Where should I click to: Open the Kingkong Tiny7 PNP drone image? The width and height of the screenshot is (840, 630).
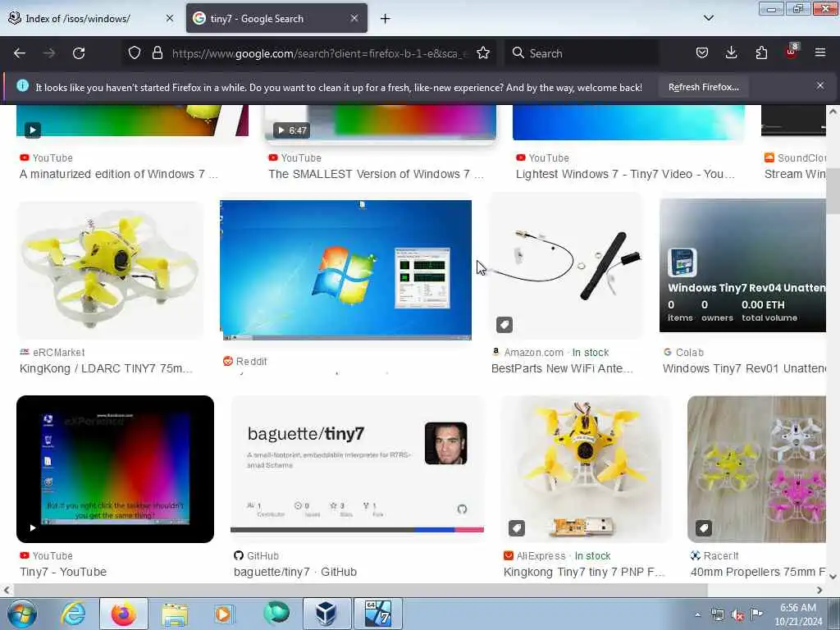click(585, 469)
